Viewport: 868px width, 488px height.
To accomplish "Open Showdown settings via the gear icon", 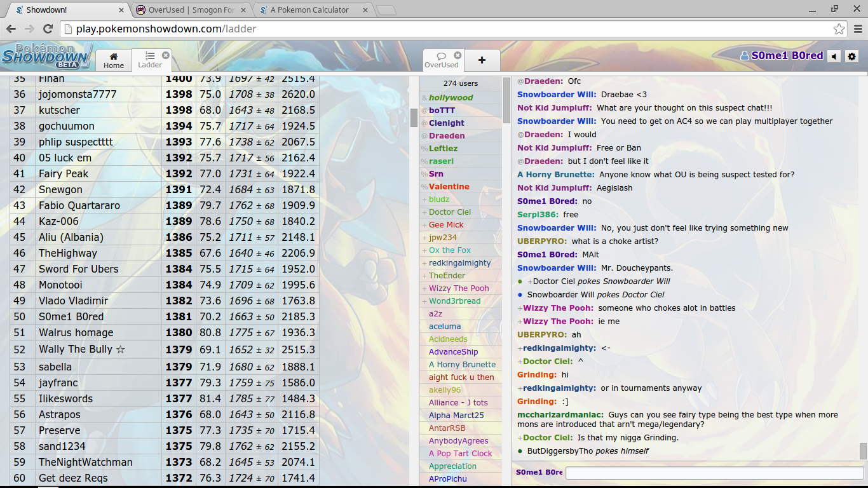I will pyautogui.click(x=851, y=56).
